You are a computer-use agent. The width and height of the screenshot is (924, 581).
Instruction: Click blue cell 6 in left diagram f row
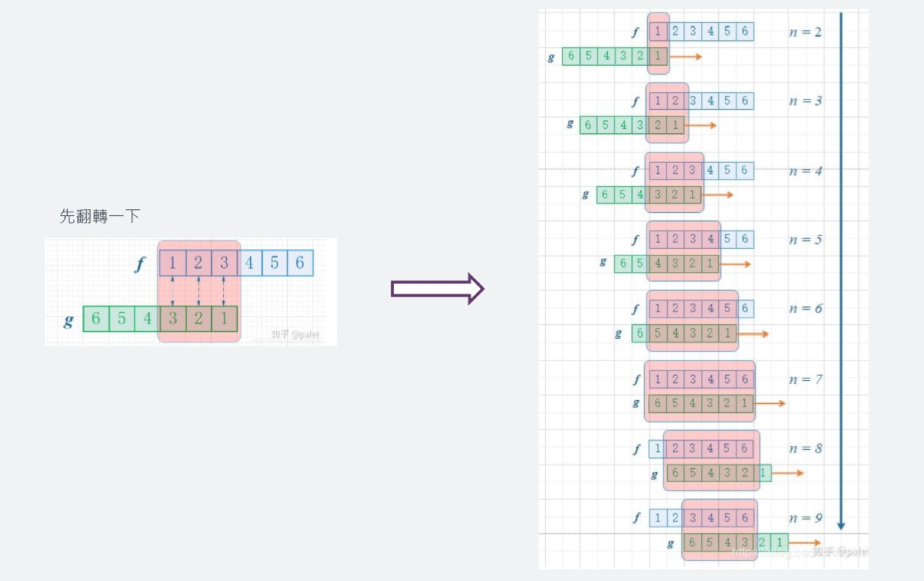(x=300, y=263)
